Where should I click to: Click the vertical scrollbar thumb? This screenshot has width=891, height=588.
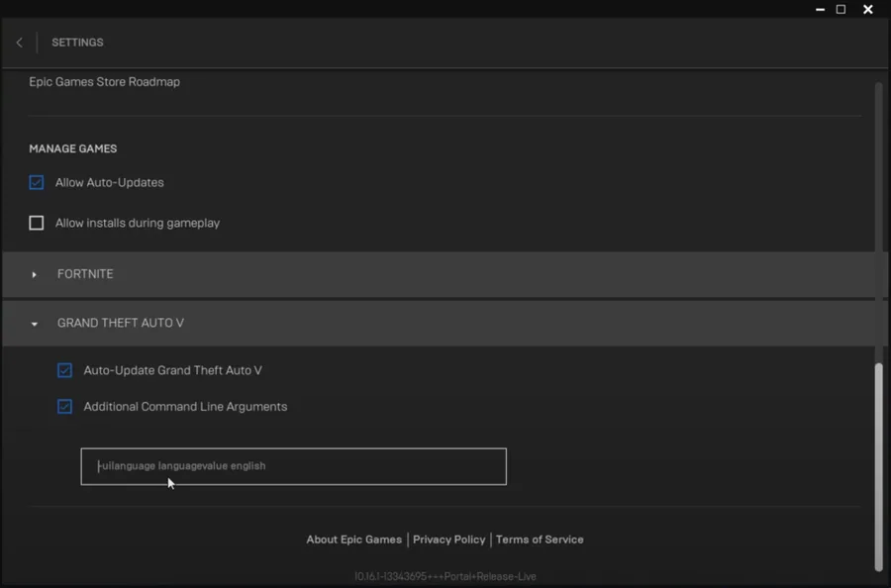[878, 467]
